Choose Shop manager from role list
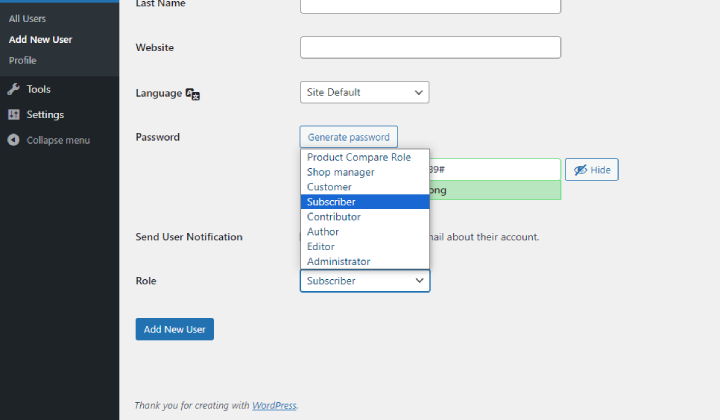The height and width of the screenshot is (420, 720). pyautogui.click(x=341, y=172)
